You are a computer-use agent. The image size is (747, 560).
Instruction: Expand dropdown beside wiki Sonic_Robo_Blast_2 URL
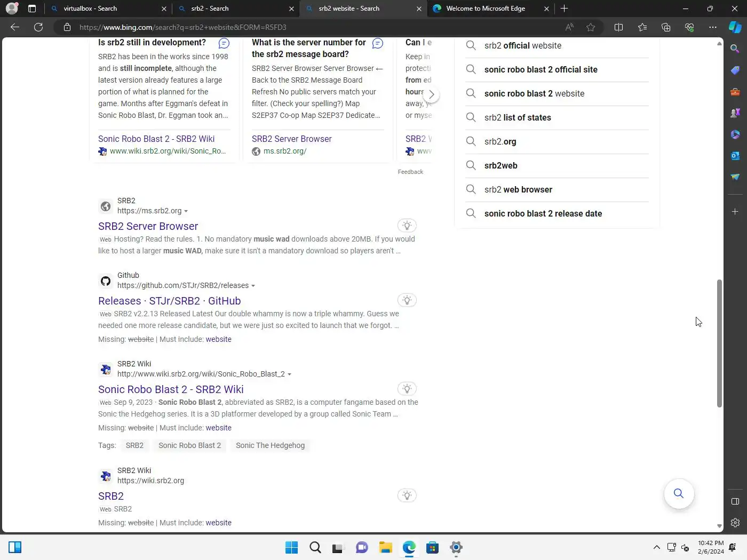tap(289, 374)
